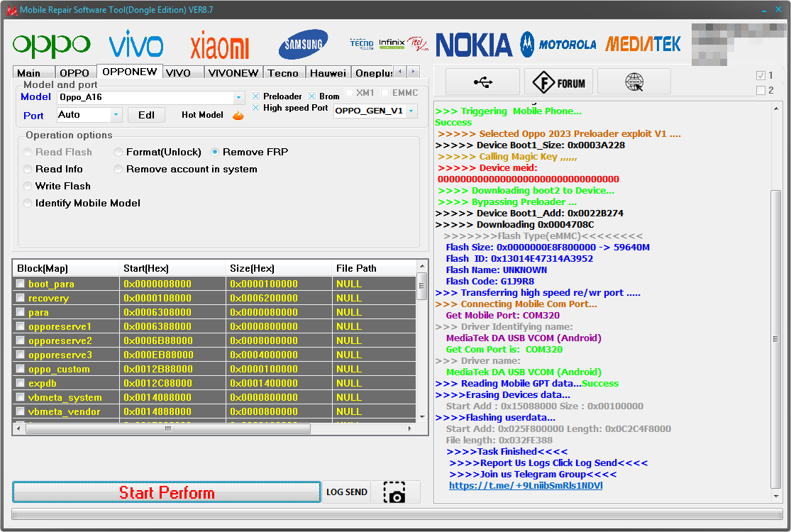Click the app logo in the title bar
Viewport: 791px width, 532px height.
[11, 10]
